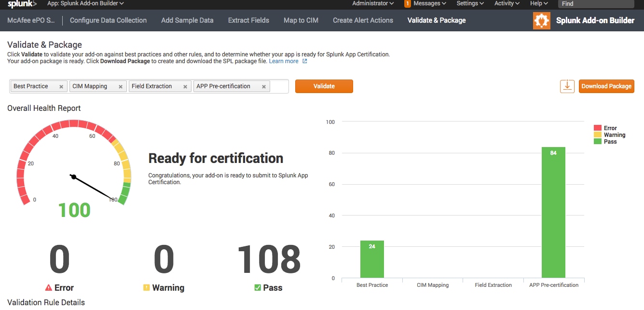The height and width of the screenshot is (310, 644).
Task: Click the download arrow icon button
Action: pyautogui.click(x=567, y=86)
